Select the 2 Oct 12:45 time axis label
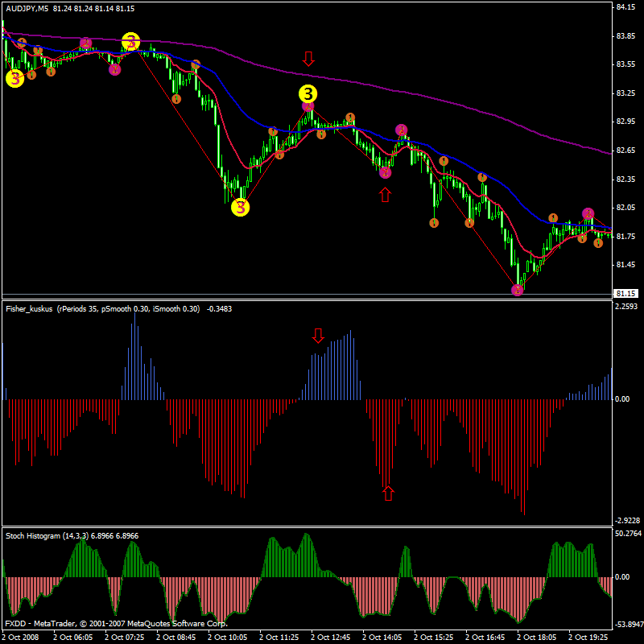Viewport: 644px width, 644px height. 331,637
